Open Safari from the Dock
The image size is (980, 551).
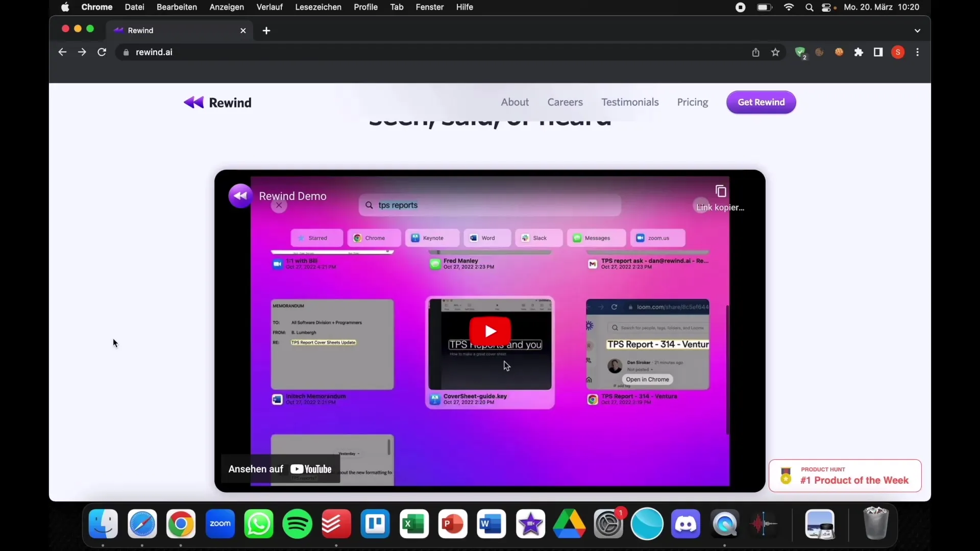pos(142,524)
